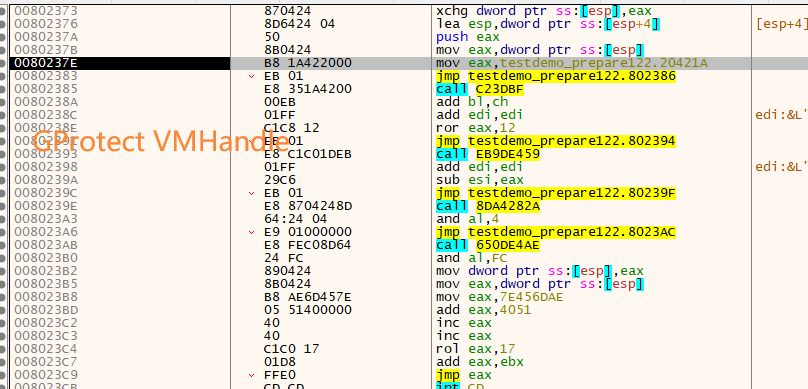Select instruction mov eax,7E456DAE
Image resolution: width=808 pixels, height=389 pixels.
click(500, 297)
